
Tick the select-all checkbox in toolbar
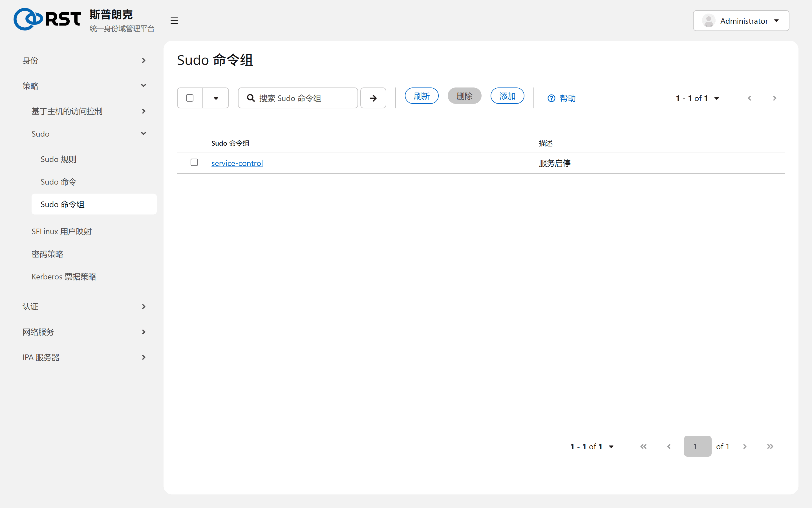pos(189,98)
